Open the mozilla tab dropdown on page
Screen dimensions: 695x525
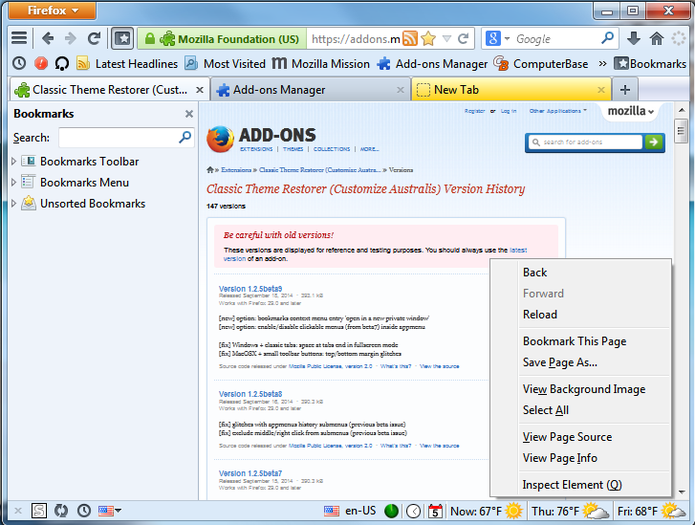point(630,111)
